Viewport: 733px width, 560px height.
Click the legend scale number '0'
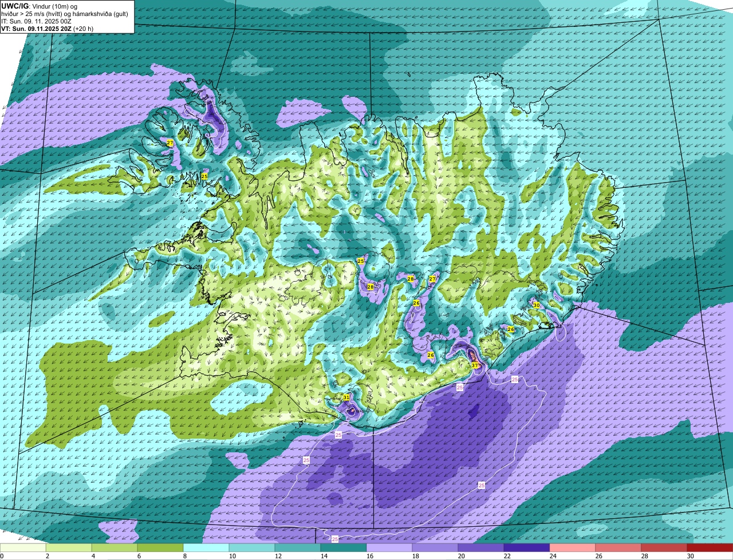pyautogui.click(x=2, y=556)
